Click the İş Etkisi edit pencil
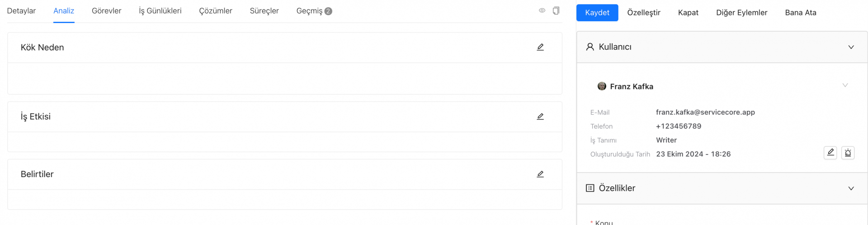Viewport: 868px width, 225px height. coord(540,117)
